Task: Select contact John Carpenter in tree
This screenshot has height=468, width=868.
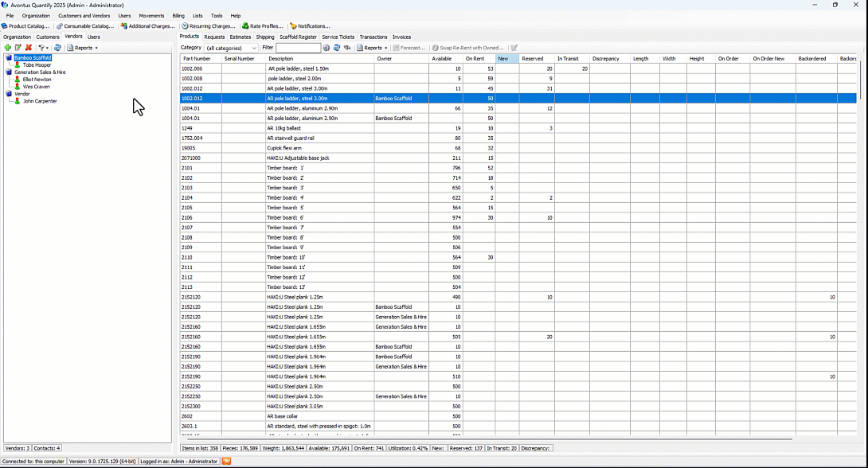Action: 40,101
